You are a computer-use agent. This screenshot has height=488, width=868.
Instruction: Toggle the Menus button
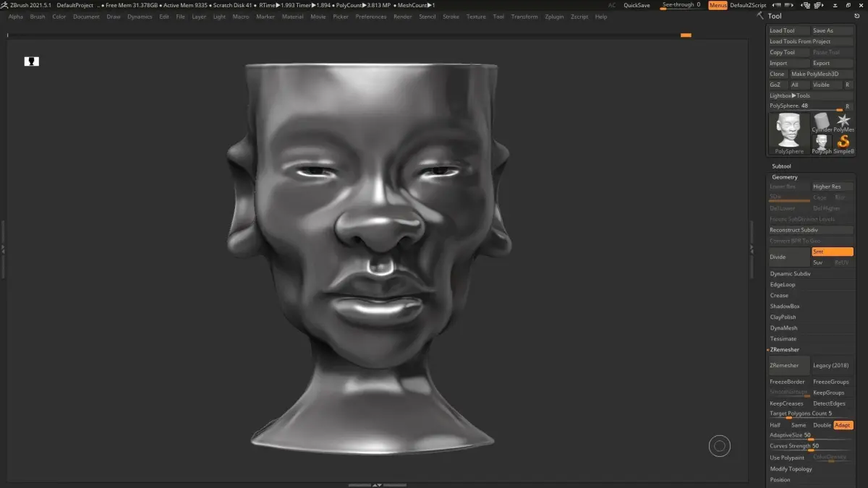click(718, 5)
